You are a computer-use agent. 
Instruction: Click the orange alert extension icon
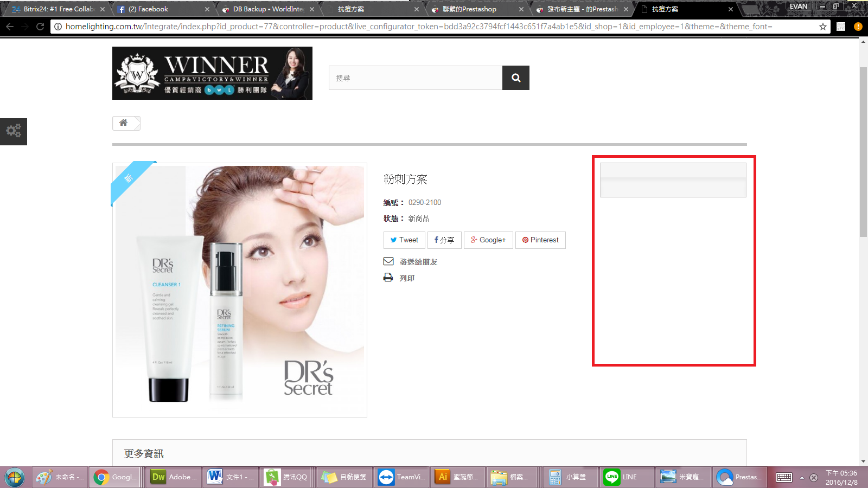tap(858, 27)
